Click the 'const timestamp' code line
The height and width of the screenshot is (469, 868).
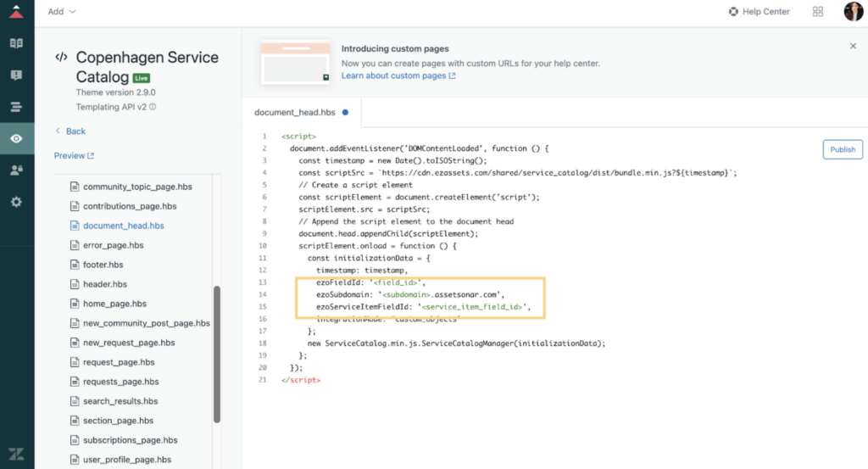point(392,160)
